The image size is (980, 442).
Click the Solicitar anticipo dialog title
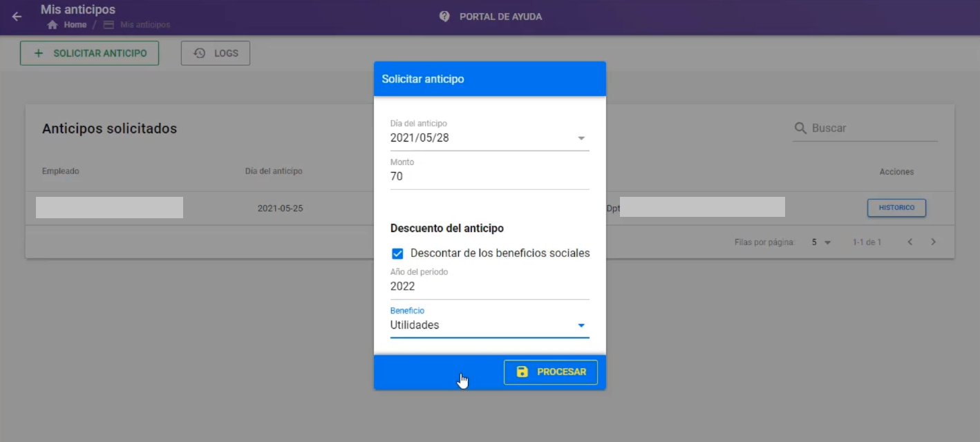pyautogui.click(x=423, y=79)
